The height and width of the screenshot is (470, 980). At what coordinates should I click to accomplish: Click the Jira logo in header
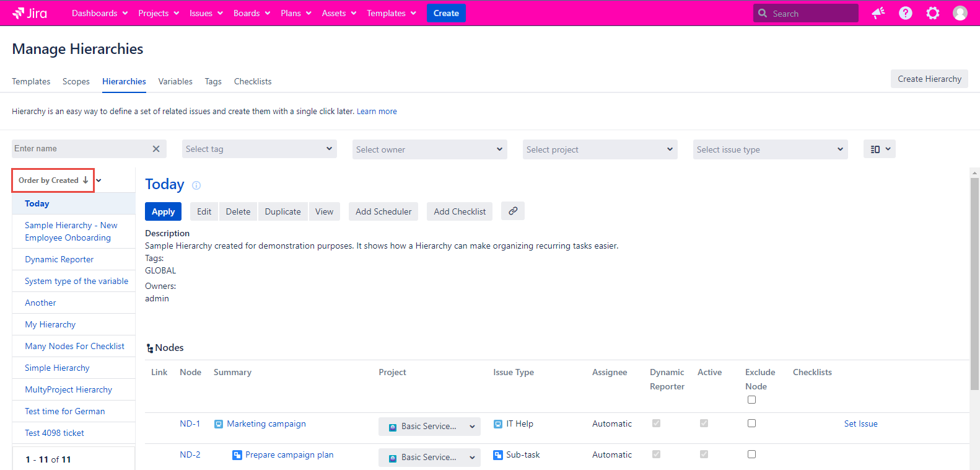coord(30,13)
